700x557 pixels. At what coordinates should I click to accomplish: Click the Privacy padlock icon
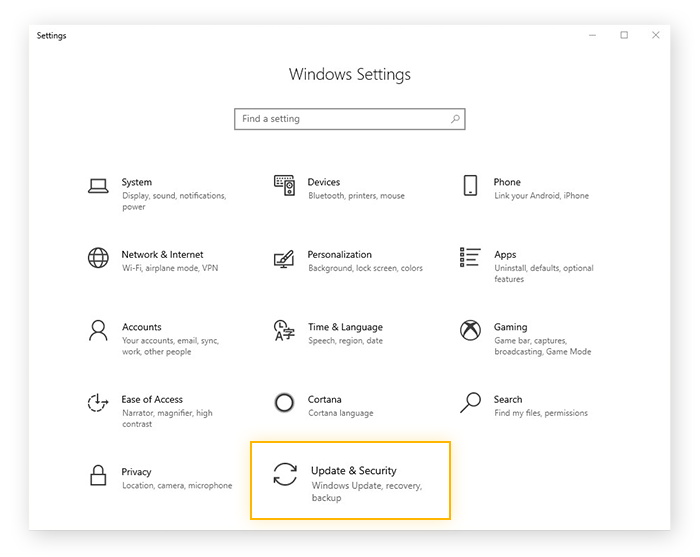pyautogui.click(x=98, y=475)
